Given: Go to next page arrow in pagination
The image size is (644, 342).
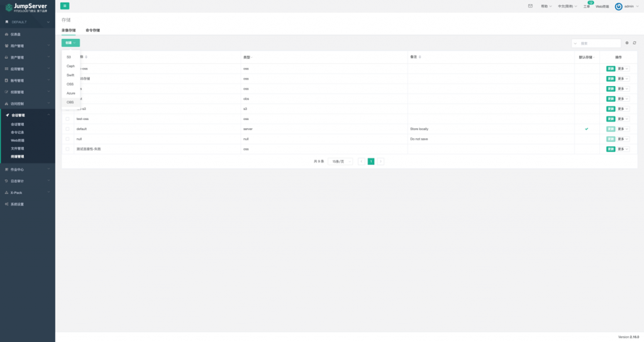Looking at the screenshot, I should click(380, 162).
